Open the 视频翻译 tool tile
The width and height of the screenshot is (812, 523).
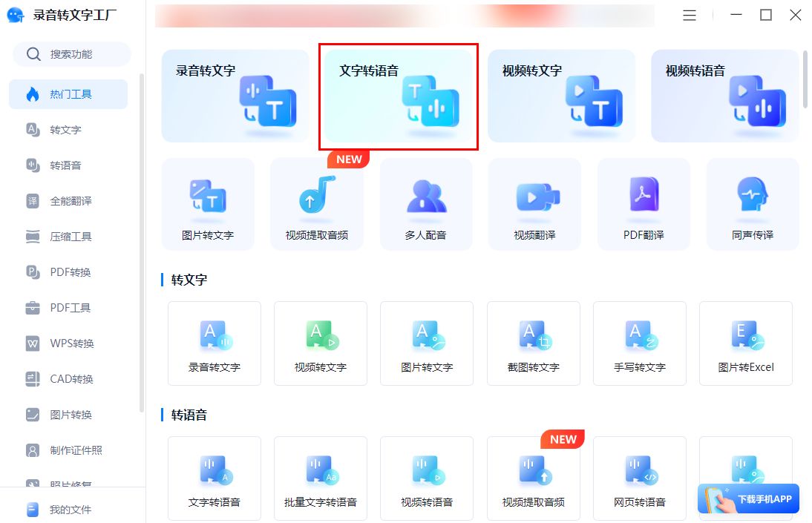click(x=534, y=205)
